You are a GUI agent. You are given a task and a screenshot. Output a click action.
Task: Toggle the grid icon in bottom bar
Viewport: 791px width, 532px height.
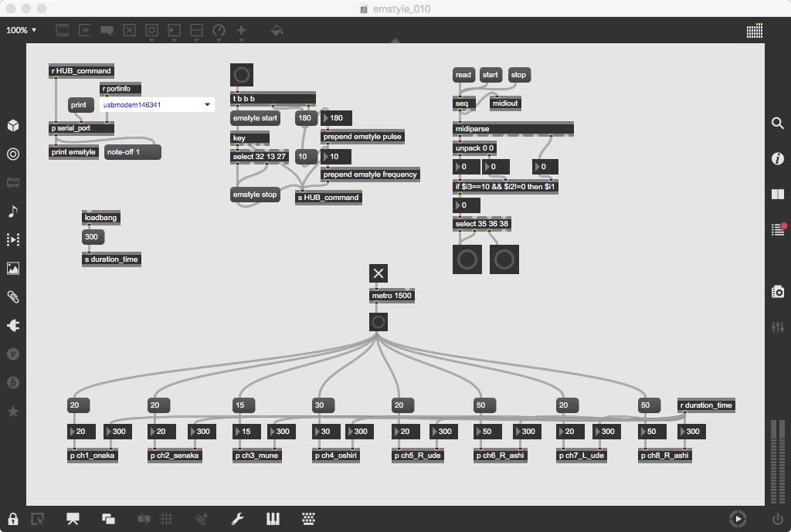click(167, 518)
